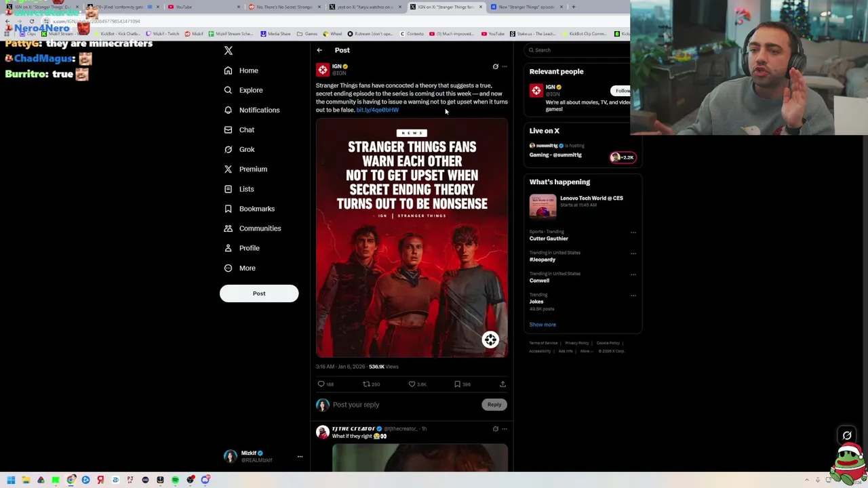Open the Conwell trend

tap(539, 281)
